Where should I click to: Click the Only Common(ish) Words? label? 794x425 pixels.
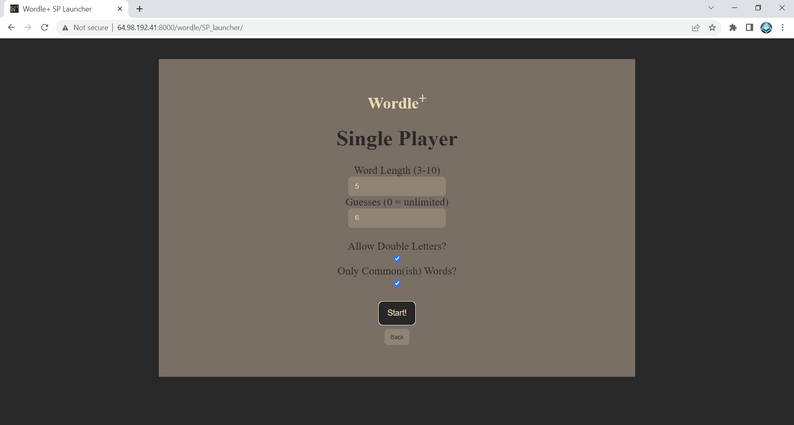pos(396,271)
